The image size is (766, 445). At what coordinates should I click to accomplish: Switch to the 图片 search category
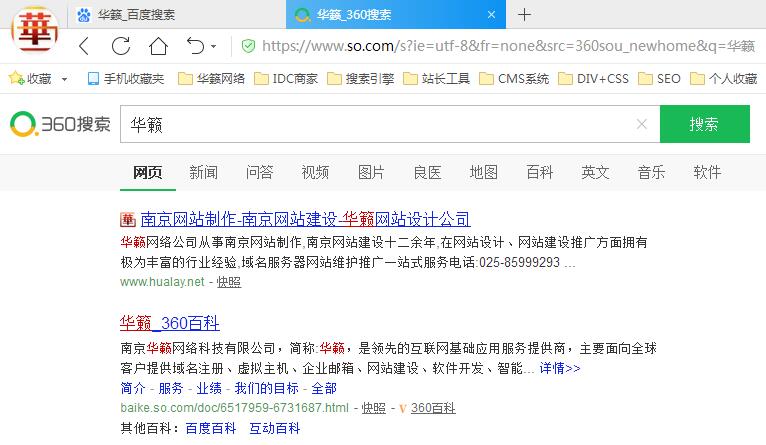[371, 172]
